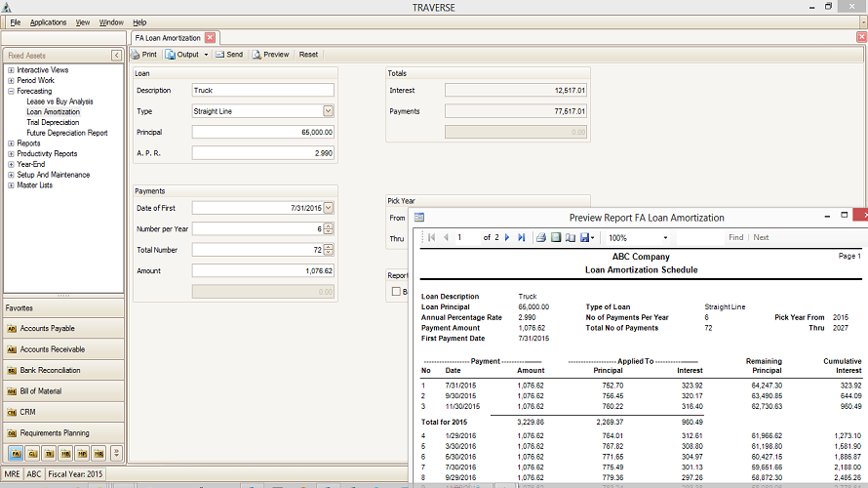Jump to last page of report preview

coord(521,237)
